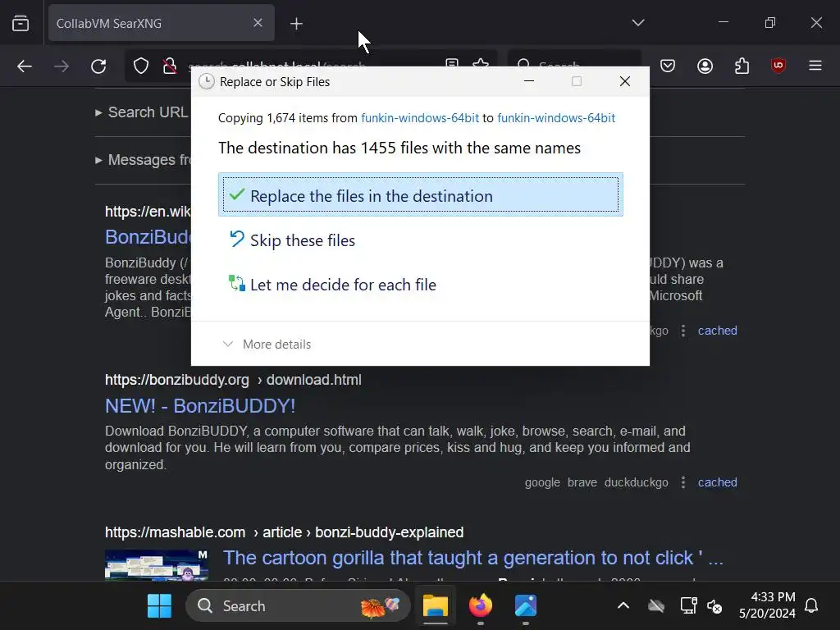The width and height of the screenshot is (840, 630).
Task: Open Firefox View recent browsing icon
Action: pos(21,23)
